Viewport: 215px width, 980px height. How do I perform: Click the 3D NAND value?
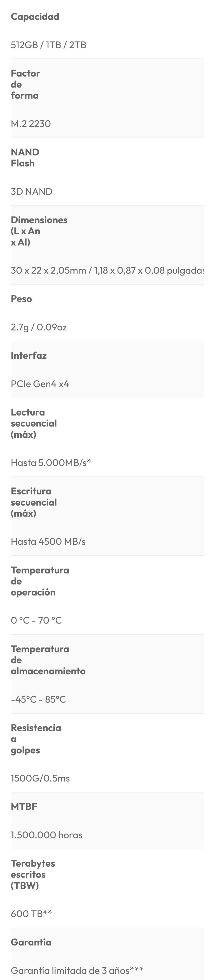pyautogui.click(x=32, y=191)
